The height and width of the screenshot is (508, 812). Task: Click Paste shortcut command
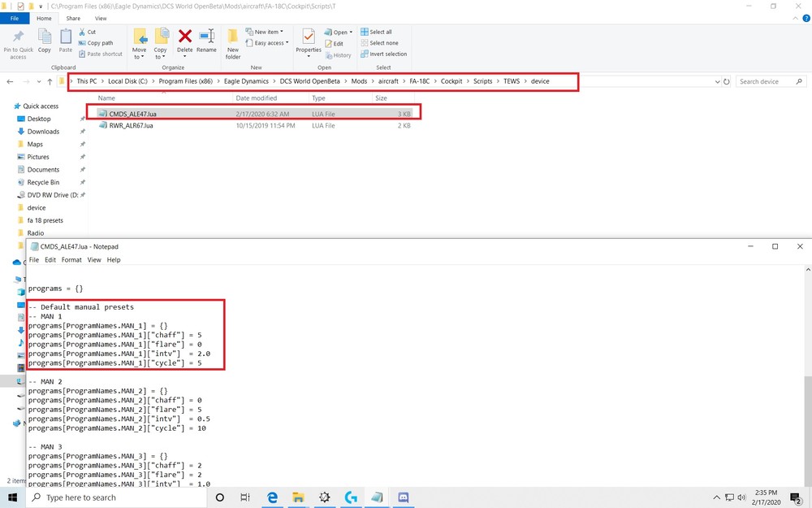click(x=101, y=54)
